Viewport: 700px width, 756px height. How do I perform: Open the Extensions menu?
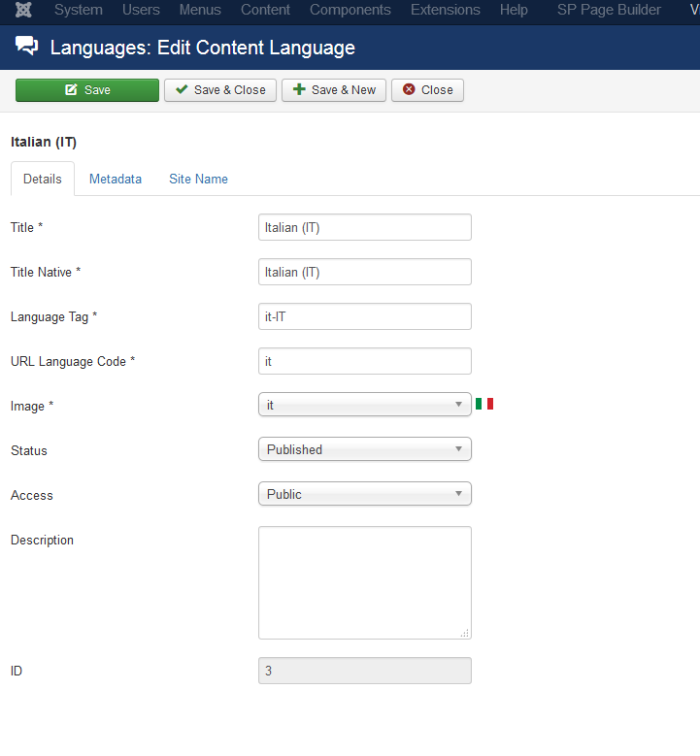tap(445, 10)
